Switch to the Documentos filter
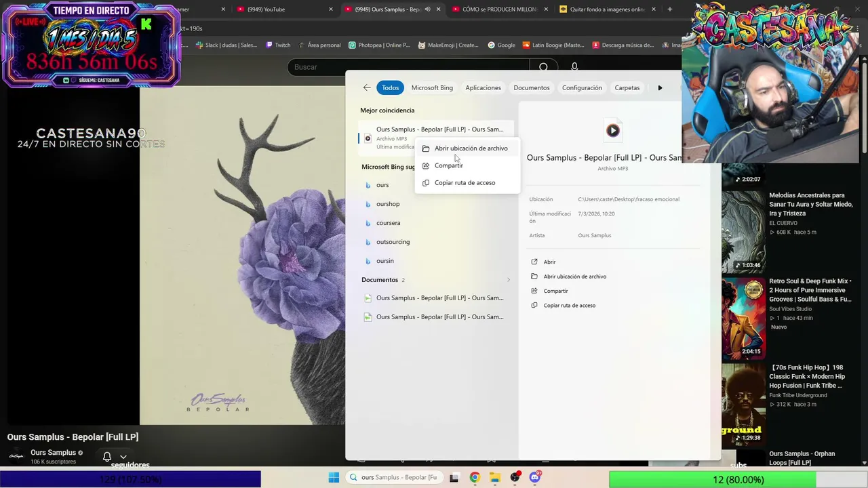The image size is (868, 488). click(532, 87)
